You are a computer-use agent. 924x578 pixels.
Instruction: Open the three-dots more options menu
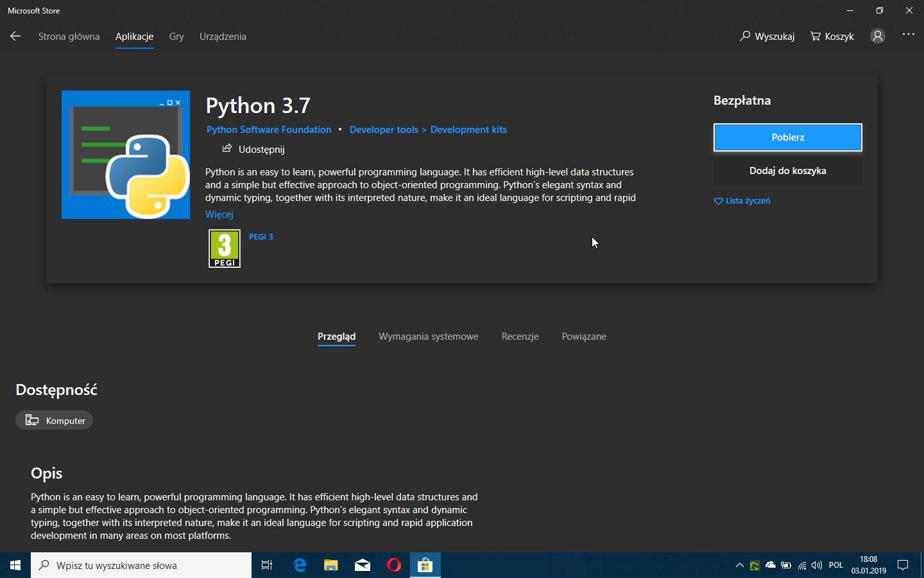908,35
